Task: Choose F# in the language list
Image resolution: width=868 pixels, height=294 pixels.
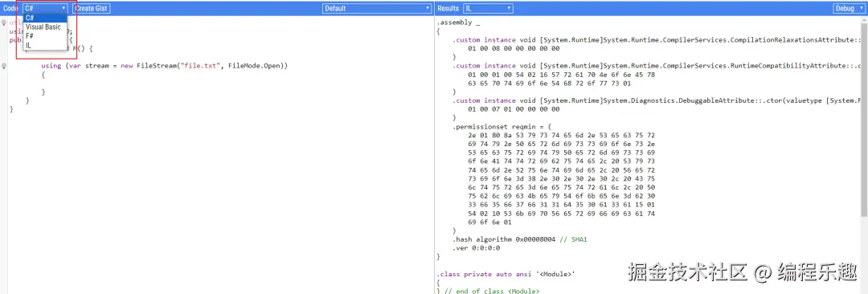Action: [45, 36]
